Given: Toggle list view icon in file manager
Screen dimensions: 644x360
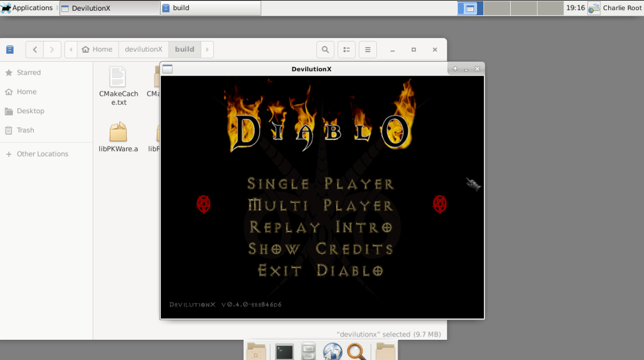Looking at the screenshot, I should point(347,49).
